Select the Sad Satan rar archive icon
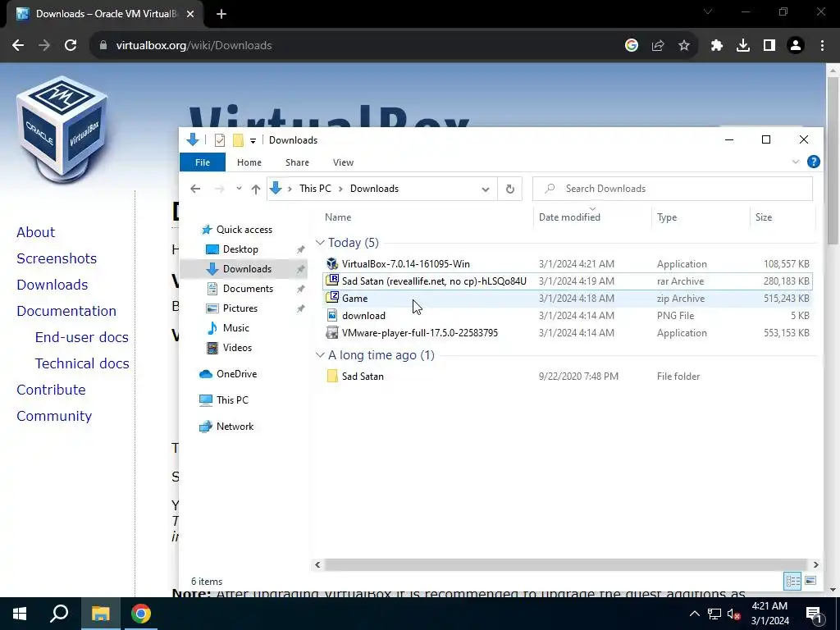The image size is (840, 630). coord(332,281)
